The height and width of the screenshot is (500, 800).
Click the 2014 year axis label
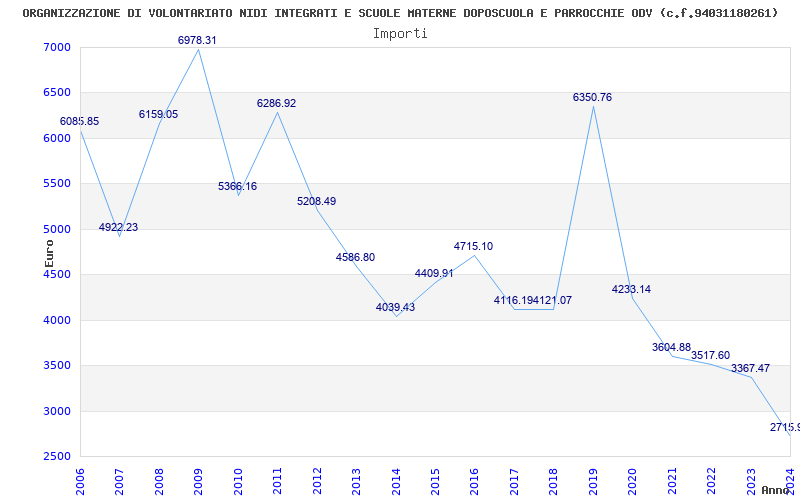[x=395, y=481]
